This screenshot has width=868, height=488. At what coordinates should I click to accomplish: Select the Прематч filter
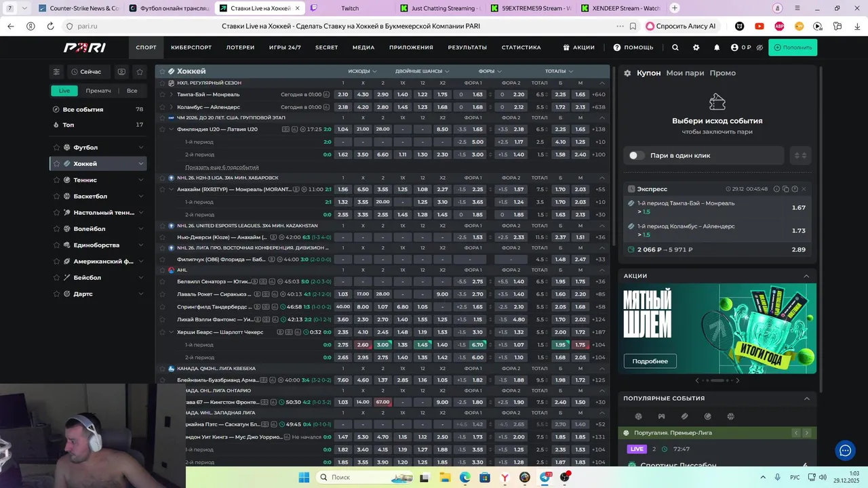tap(98, 91)
